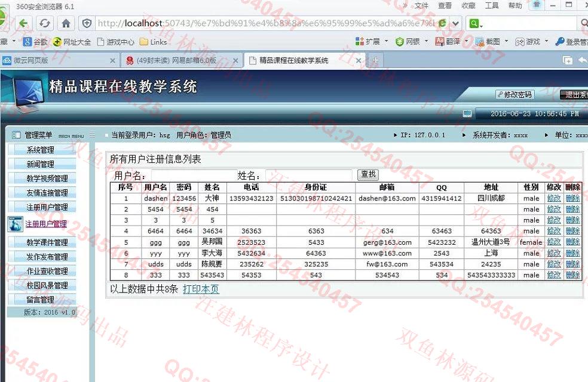
Task: Expand the 游戏 toolbar dropdown arrow
Action: (x=546, y=42)
